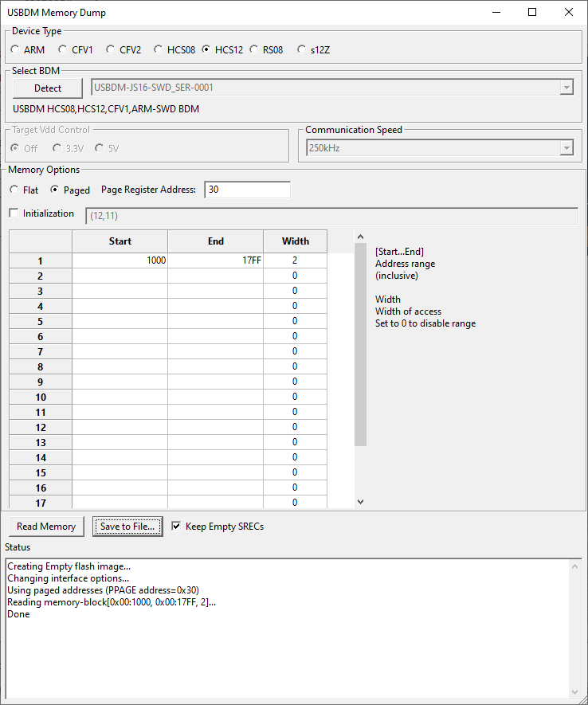Click Save to File button
The width and height of the screenshot is (588, 705).
(127, 527)
